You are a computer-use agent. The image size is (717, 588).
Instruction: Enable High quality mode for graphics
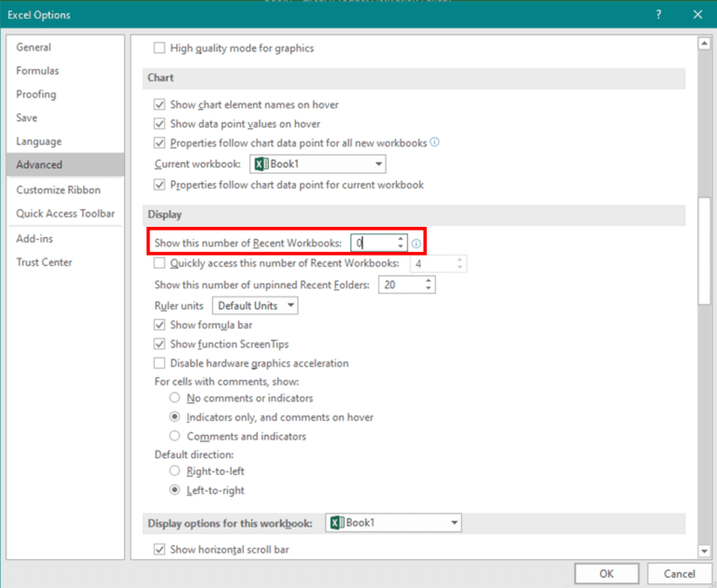coord(159,48)
